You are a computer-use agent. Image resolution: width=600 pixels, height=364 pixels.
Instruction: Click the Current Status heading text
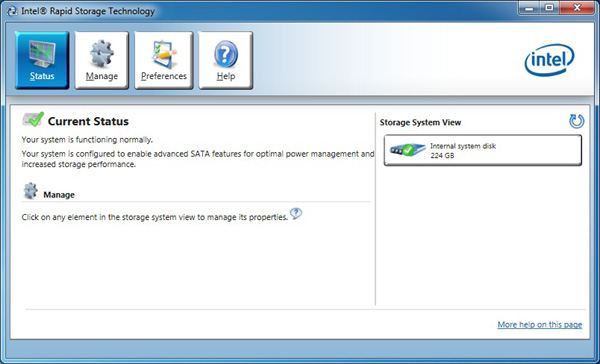pos(88,121)
